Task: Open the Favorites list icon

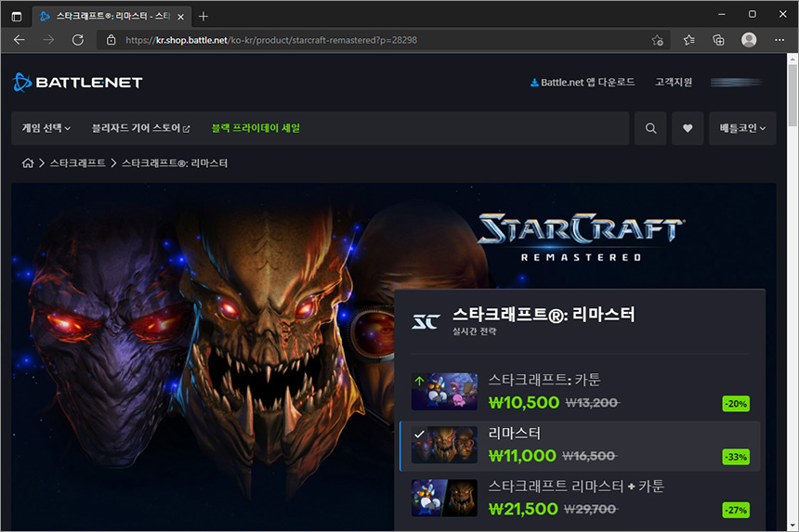Action: point(689,40)
